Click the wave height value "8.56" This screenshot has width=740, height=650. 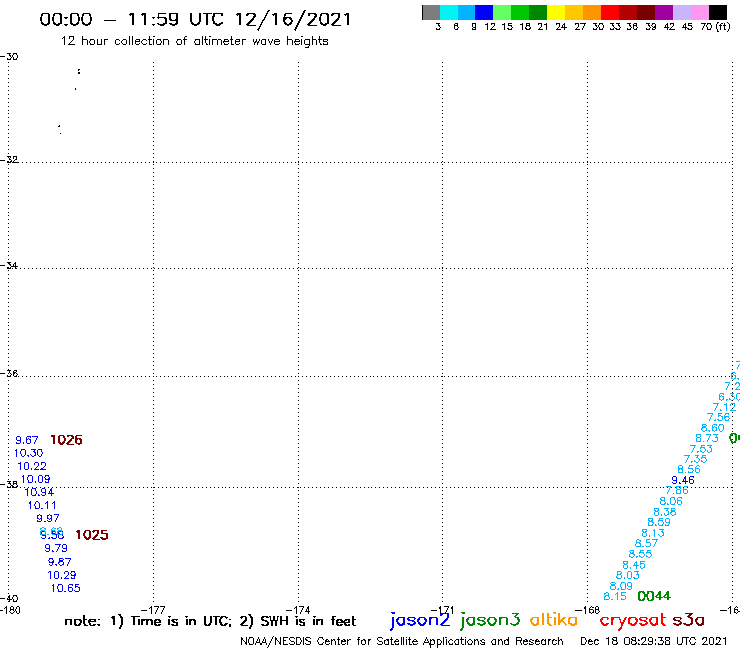coord(689,470)
